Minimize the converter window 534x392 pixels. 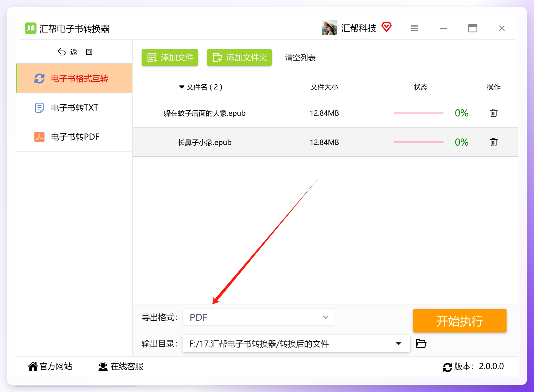[x=443, y=28]
